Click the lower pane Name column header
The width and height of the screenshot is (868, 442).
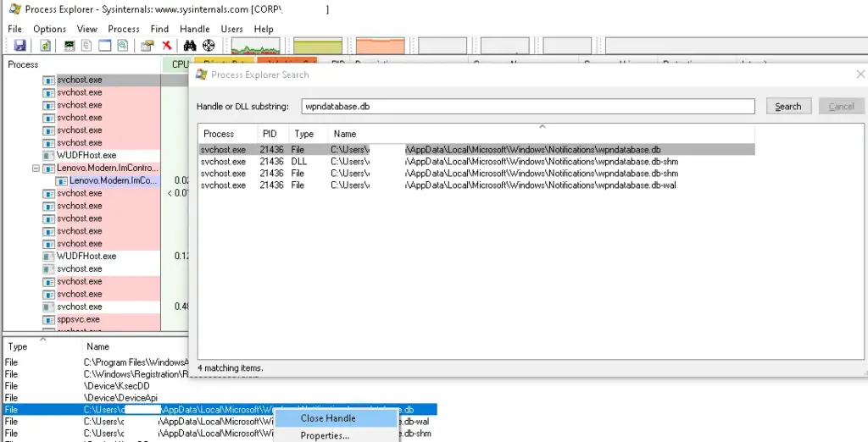(136, 347)
